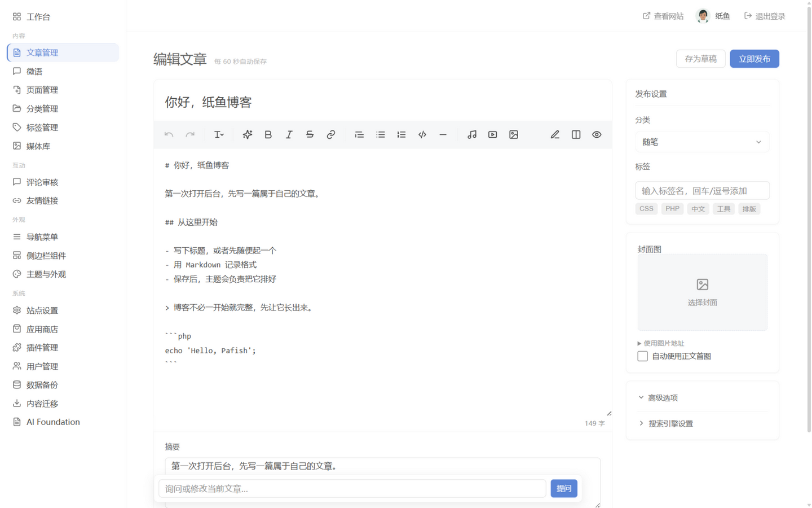Viewport: 812px width, 508px height.
Task: Add the CSS tag suggestion
Action: (x=646, y=209)
